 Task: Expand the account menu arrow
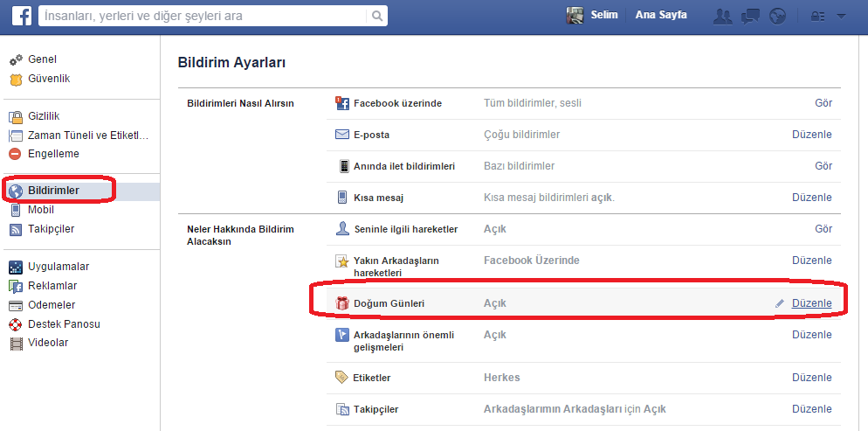tap(842, 16)
